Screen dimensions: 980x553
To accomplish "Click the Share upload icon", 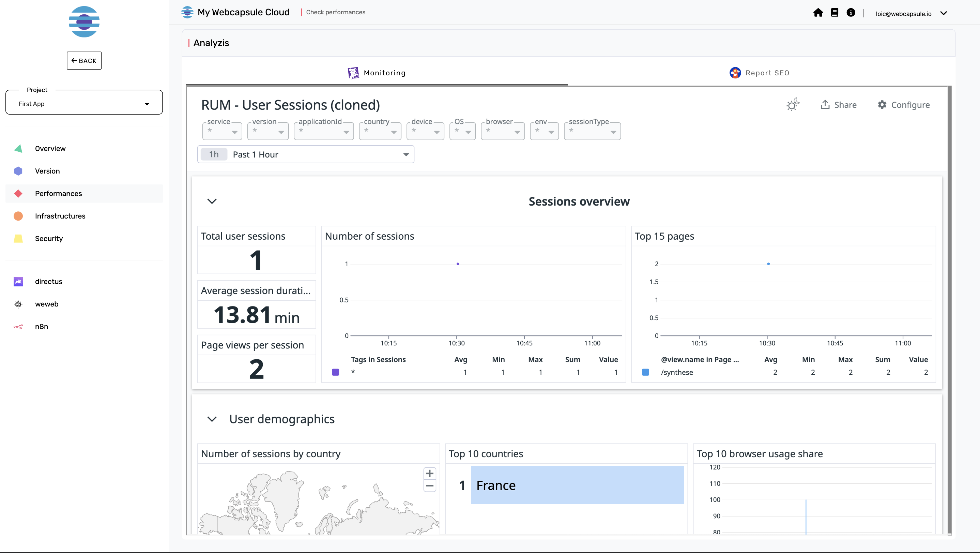I will click(825, 105).
